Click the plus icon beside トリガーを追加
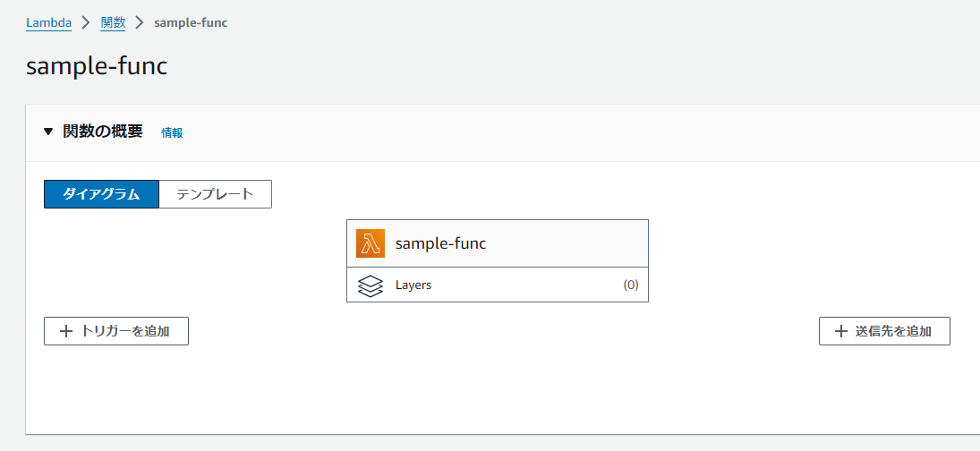 tap(65, 331)
